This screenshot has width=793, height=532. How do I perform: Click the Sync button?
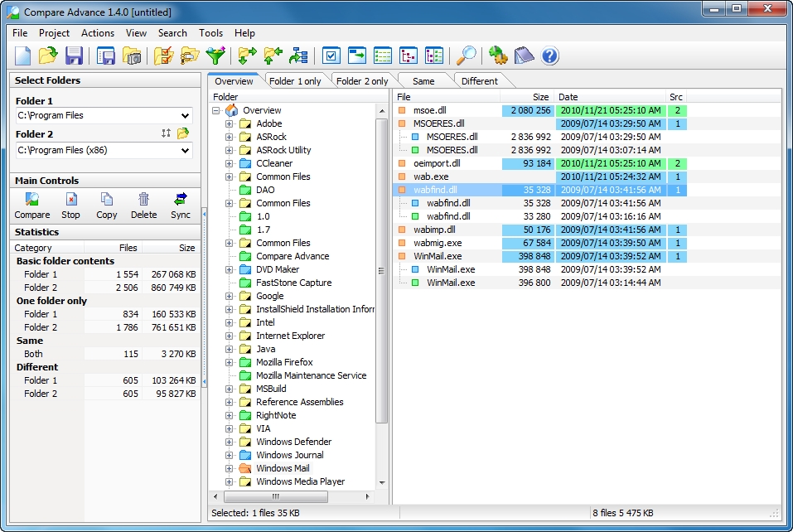181,206
